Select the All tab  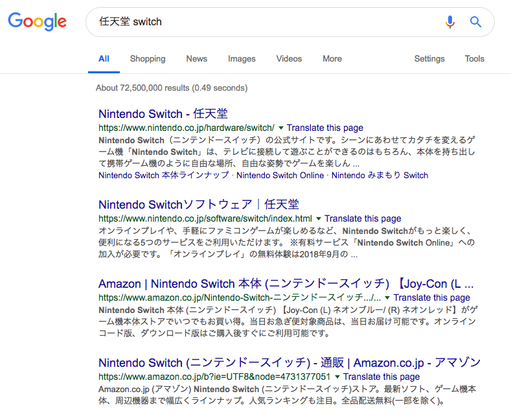(104, 59)
